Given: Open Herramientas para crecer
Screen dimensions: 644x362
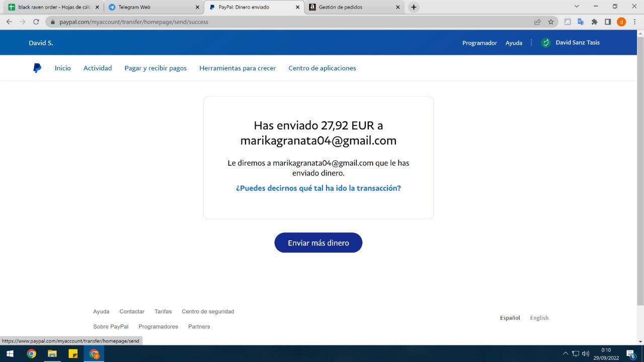Looking at the screenshot, I should pos(237,68).
